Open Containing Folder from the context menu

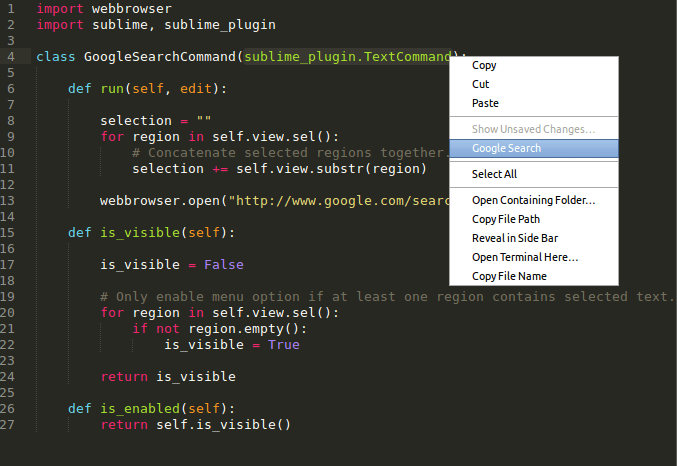click(x=533, y=201)
